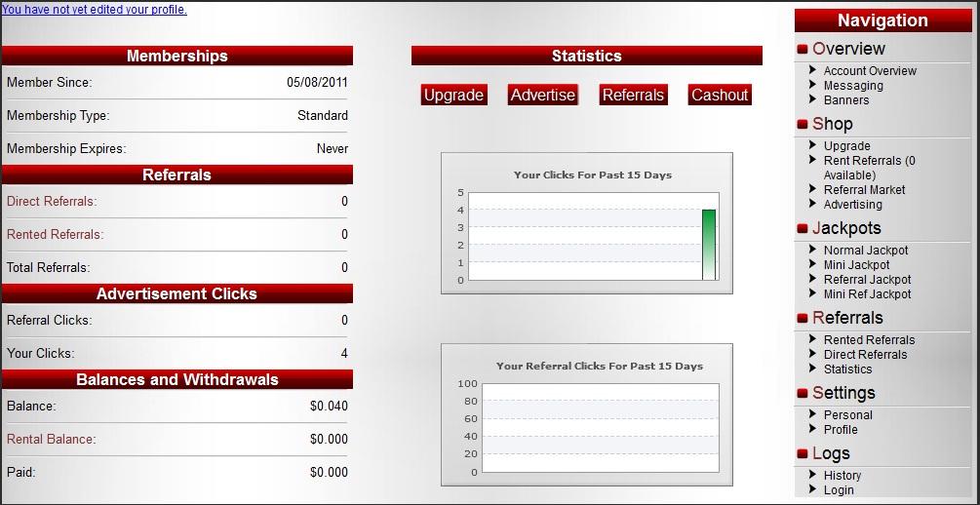The width and height of the screenshot is (980, 505).
Task: Click the arrow icon beside Referral Jackpot
Action: 812,278
